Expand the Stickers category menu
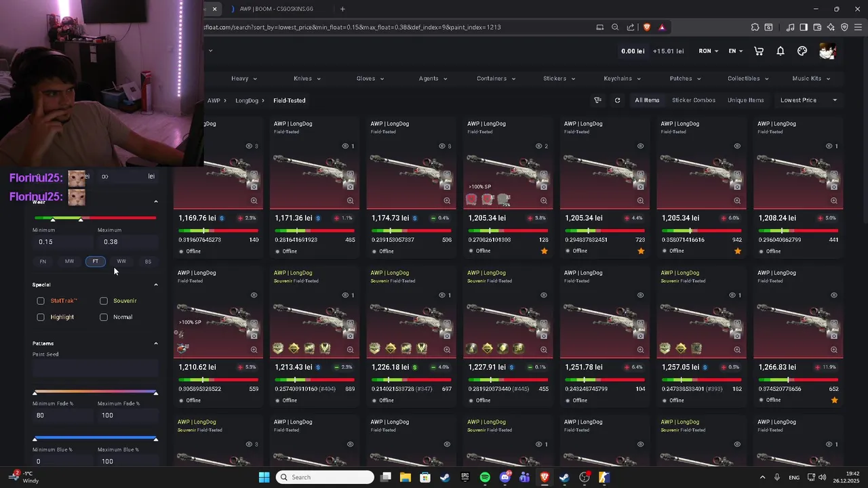Viewport: 868px width, 488px height. 559,79
